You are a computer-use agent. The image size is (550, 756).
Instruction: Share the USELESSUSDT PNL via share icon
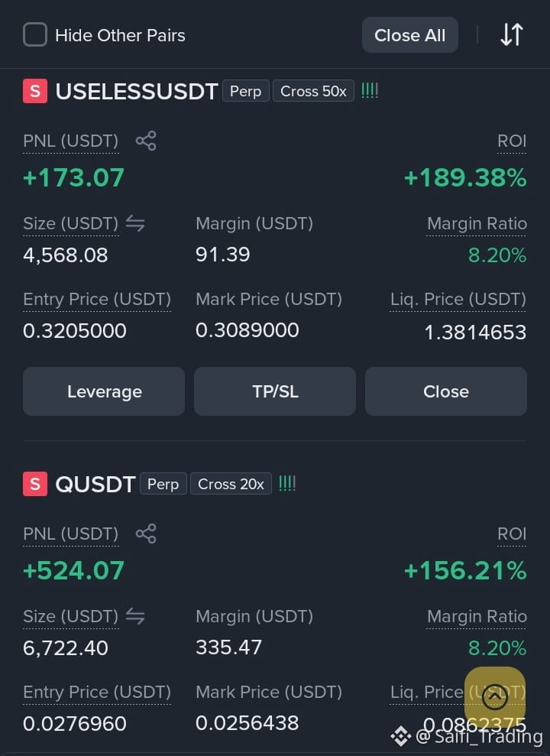coord(145,141)
